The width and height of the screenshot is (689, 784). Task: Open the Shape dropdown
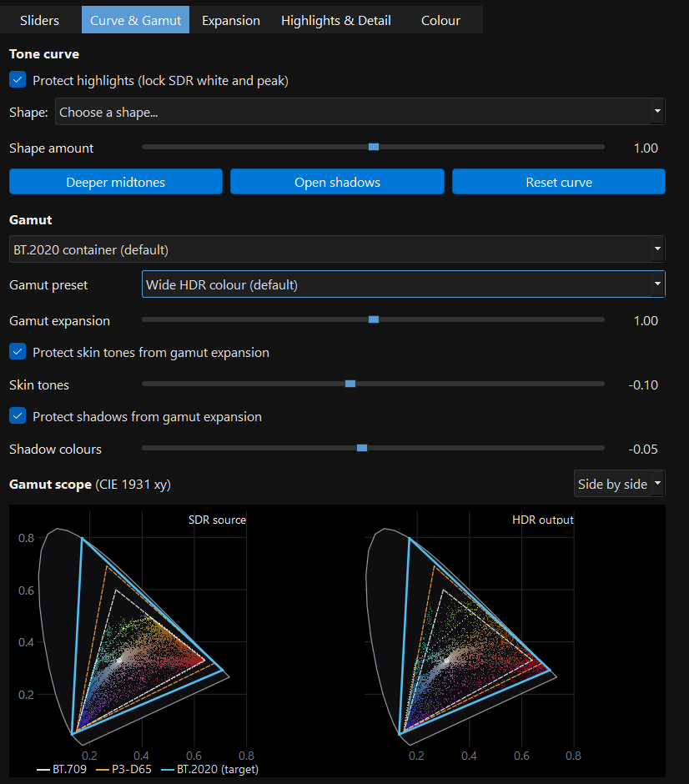[360, 112]
